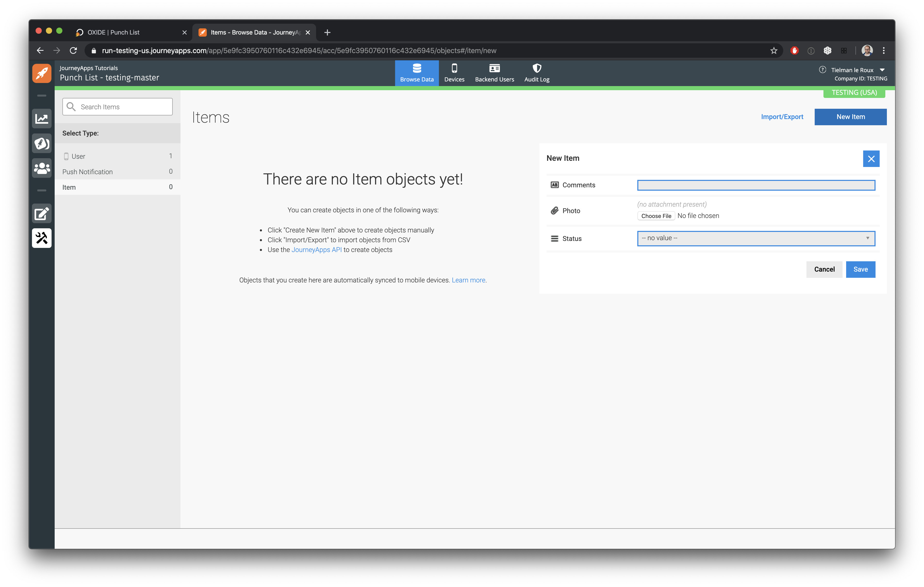Click the magnifier icon in Search Items
This screenshot has width=924, height=587.
pos(71,107)
